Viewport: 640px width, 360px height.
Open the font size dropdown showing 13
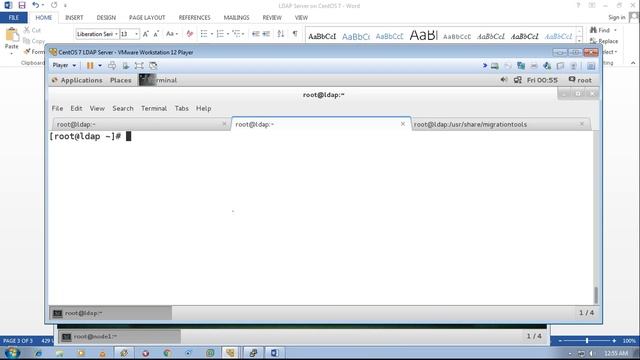[137, 34]
